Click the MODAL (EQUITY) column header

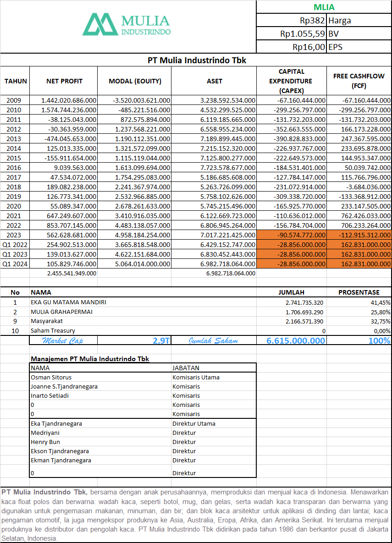tap(135, 81)
